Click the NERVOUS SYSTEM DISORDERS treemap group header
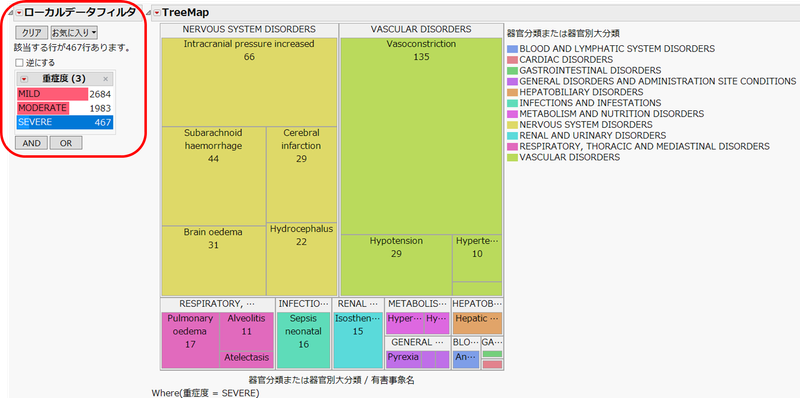The height and width of the screenshot is (398, 800). pyautogui.click(x=249, y=30)
